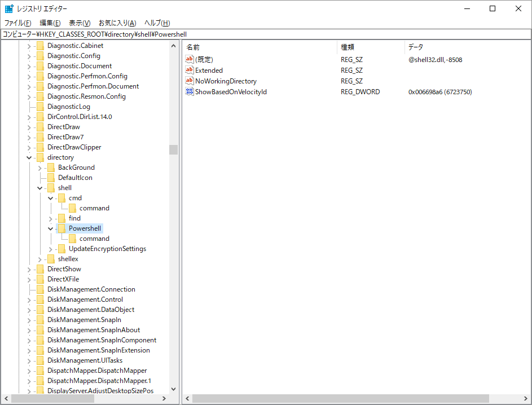Expand the shellex key
Screen dimensions: 532x405
(x=39, y=259)
